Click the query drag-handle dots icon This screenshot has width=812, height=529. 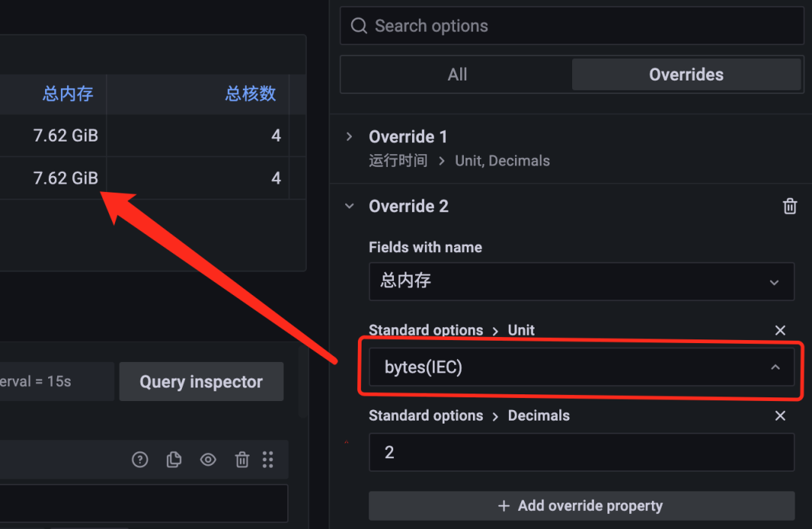268,460
